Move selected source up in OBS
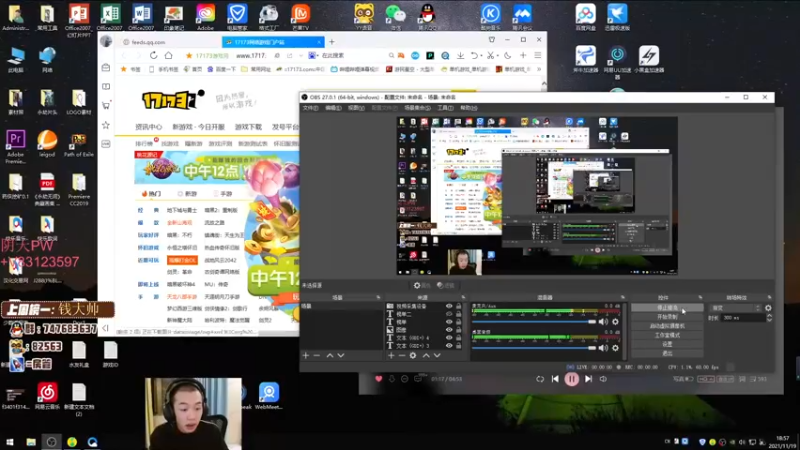The width and height of the screenshot is (800, 450). [426, 355]
